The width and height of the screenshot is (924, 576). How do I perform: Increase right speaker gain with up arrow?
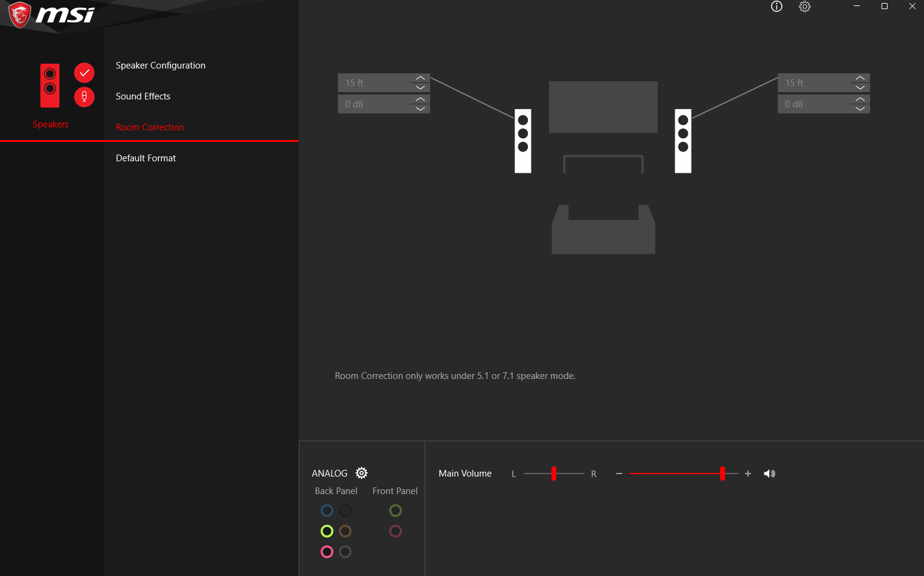[860, 99]
